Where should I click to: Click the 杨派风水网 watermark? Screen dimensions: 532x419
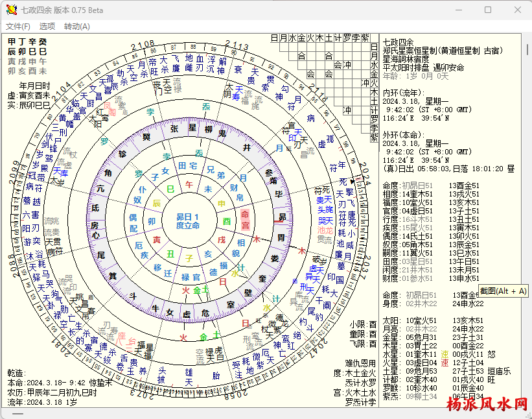487,405
